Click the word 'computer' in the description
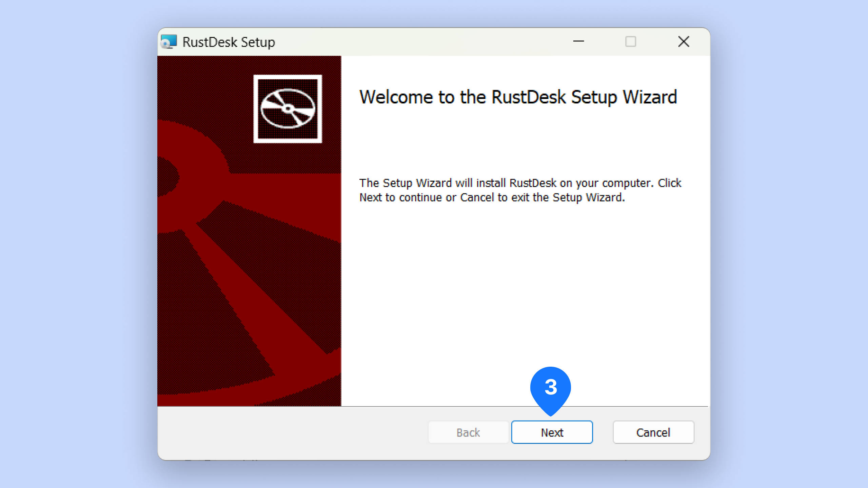 pos(627,183)
